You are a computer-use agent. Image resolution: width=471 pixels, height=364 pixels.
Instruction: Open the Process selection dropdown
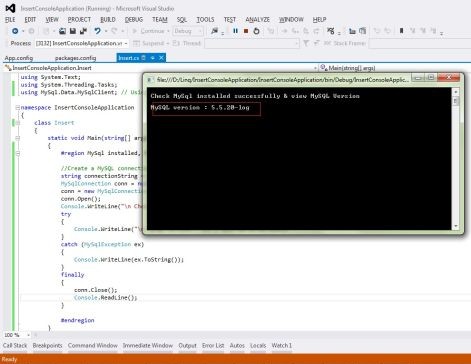(81, 43)
